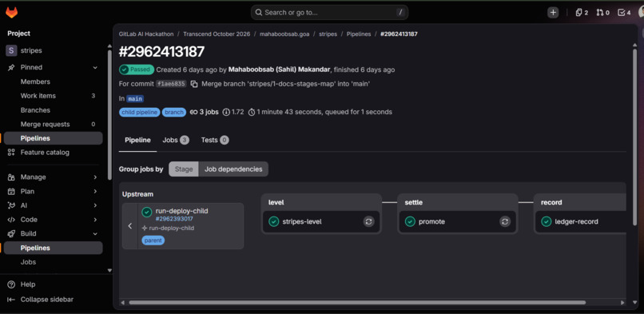Open parent pipeline #2962393017 link
This screenshot has height=314, width=644.
pyautogui.click(x=174, y=219)
